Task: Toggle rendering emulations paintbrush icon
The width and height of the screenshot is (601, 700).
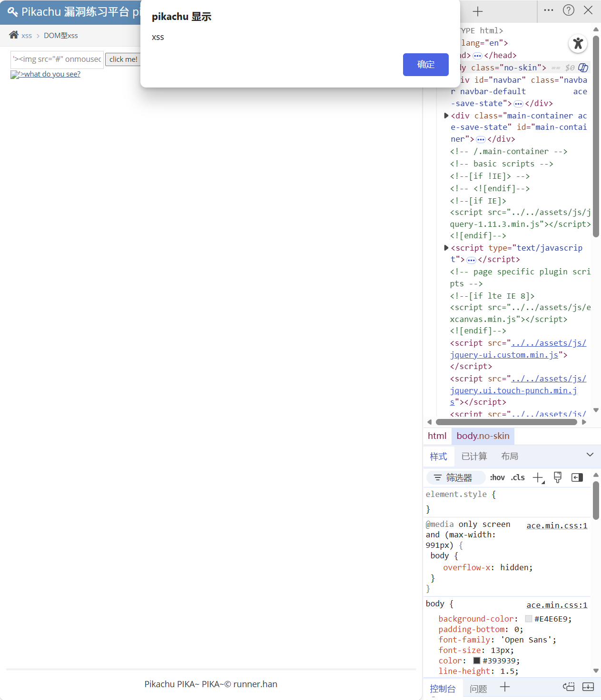Action: coord(558,477)
